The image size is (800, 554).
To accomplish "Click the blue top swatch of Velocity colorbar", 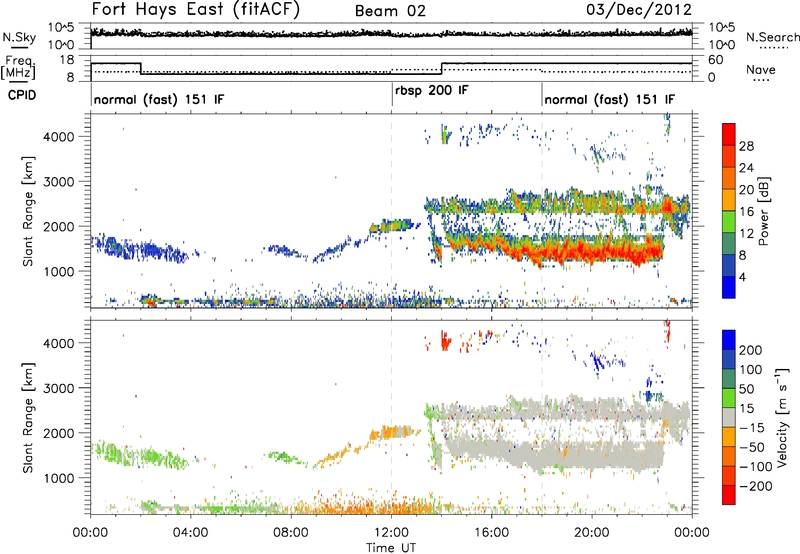I will tap(729, 339).
